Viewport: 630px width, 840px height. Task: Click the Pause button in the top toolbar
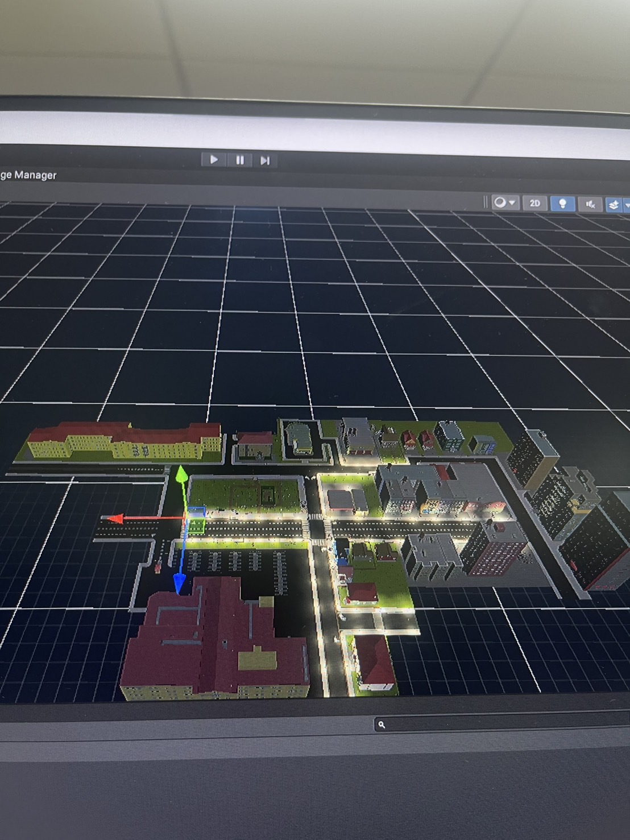(240, 160)
